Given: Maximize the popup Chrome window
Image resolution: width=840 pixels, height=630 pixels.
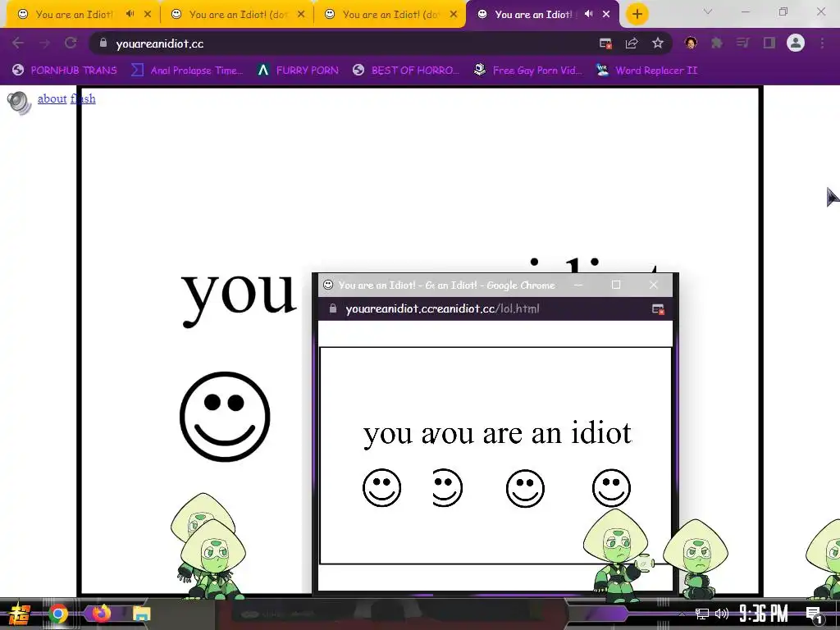Looking at the screenshot, I should [616, 285].
